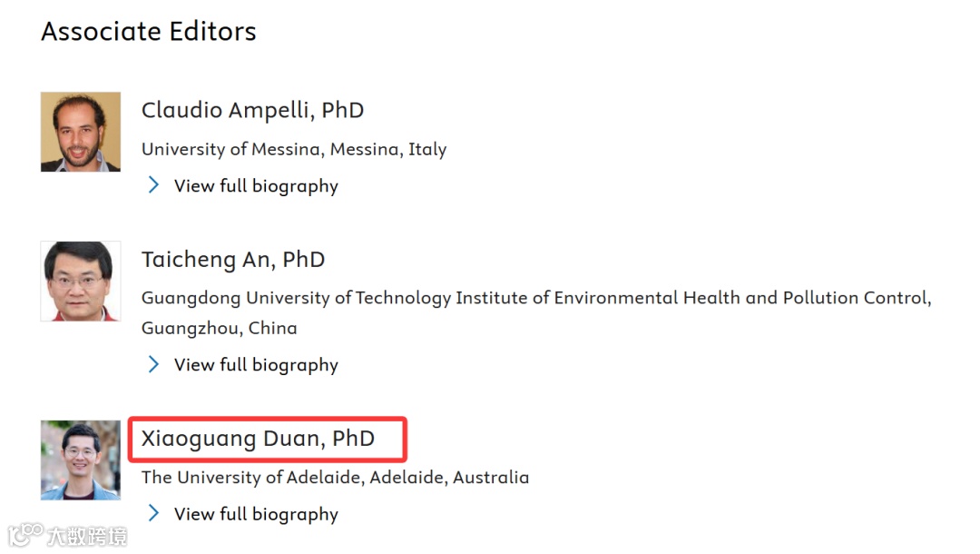Viewport: 980px width, 554px height.
Task: Select the name Taicheng An, PhD
Action: (x=232, y=260)
